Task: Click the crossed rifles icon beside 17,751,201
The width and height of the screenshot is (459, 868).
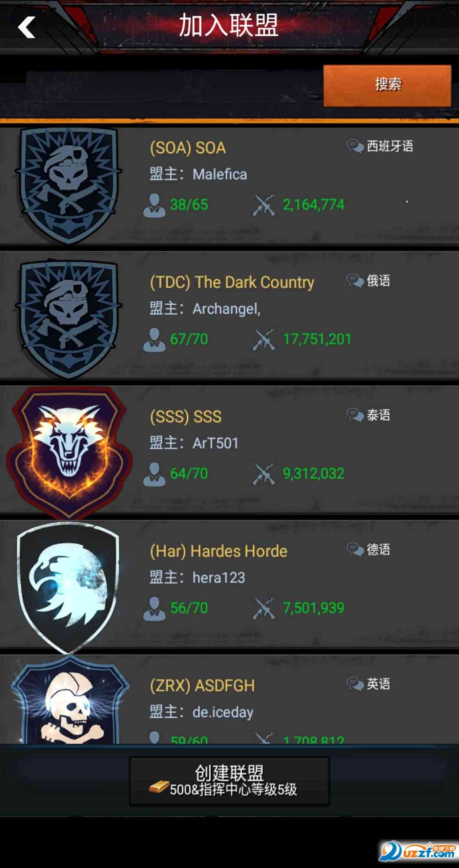Action: coord(264,339)
